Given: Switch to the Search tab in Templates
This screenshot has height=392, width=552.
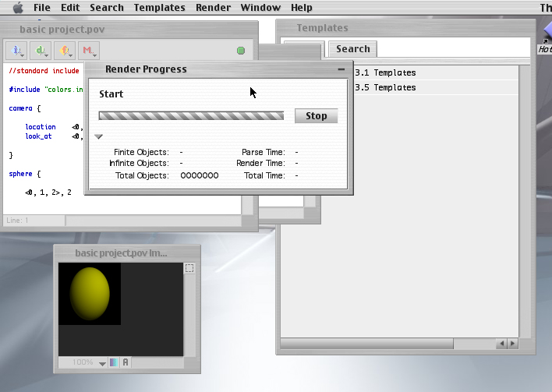Looking at the screenshot, I should (x=352, y=48).
